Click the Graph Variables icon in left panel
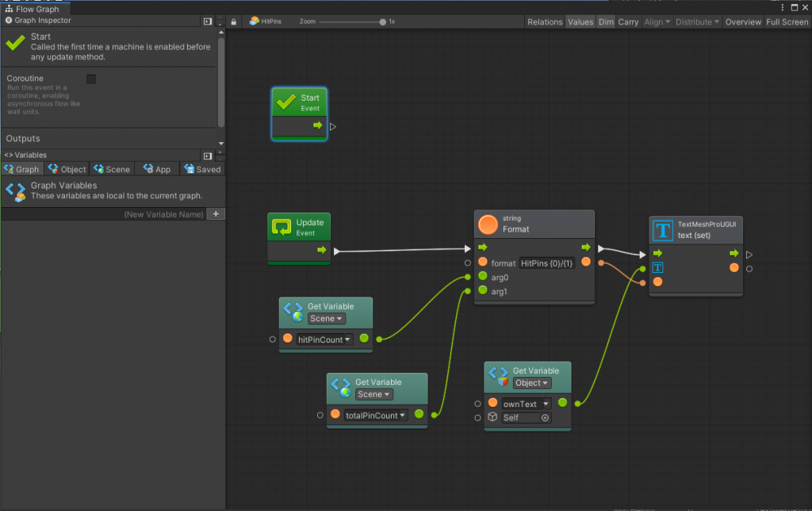The height and width of the screenshot is (511, 812). tap(15, 190)
